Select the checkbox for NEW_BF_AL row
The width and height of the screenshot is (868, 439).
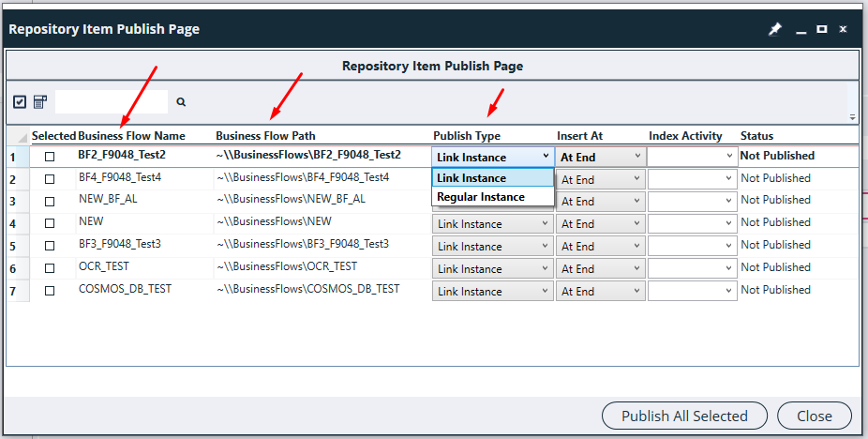[x=50, y=201]
